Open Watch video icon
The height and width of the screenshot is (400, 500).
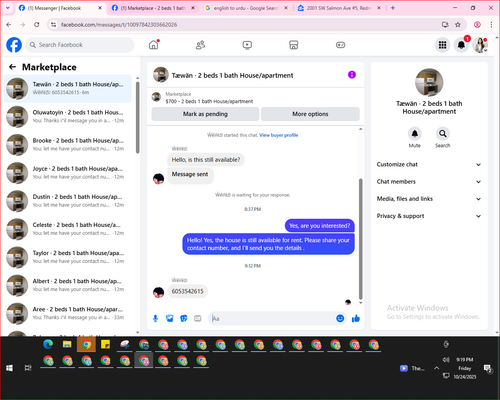247,45
